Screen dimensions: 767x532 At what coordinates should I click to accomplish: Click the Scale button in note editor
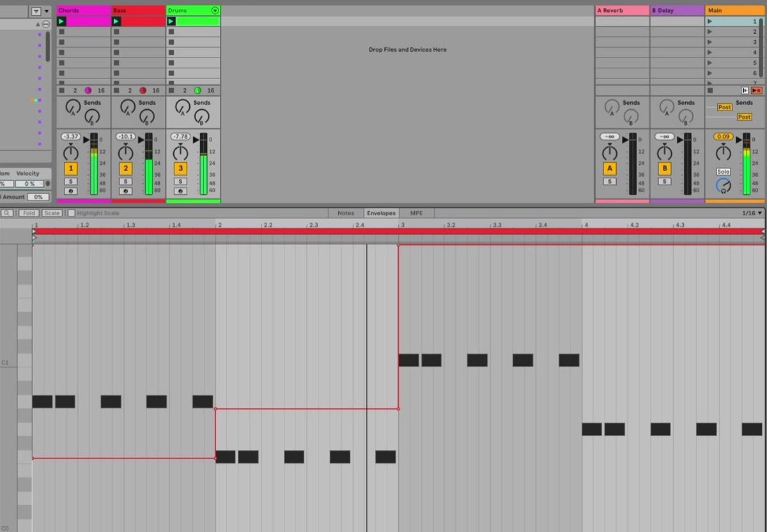click(52, 213)
